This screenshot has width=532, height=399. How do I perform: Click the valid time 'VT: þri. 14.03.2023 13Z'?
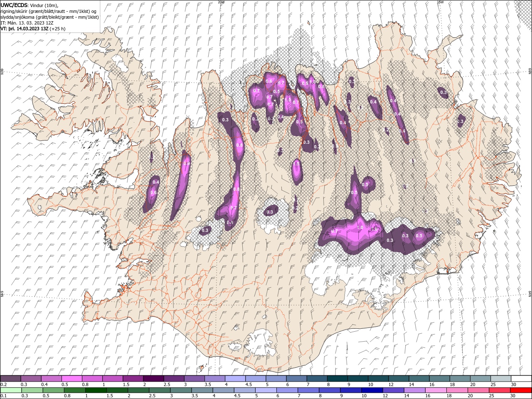pyautogui.click(x=25, y=29)
